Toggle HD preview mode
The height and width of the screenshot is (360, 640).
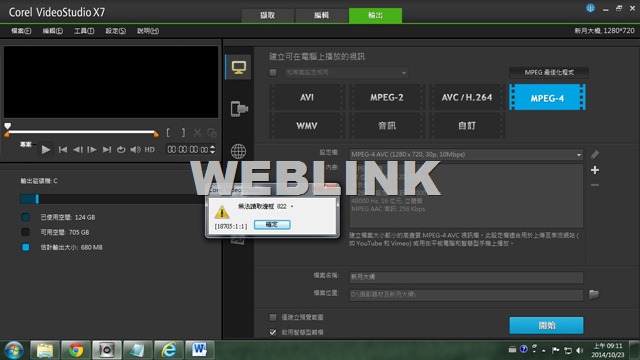[x=150, y=150]
